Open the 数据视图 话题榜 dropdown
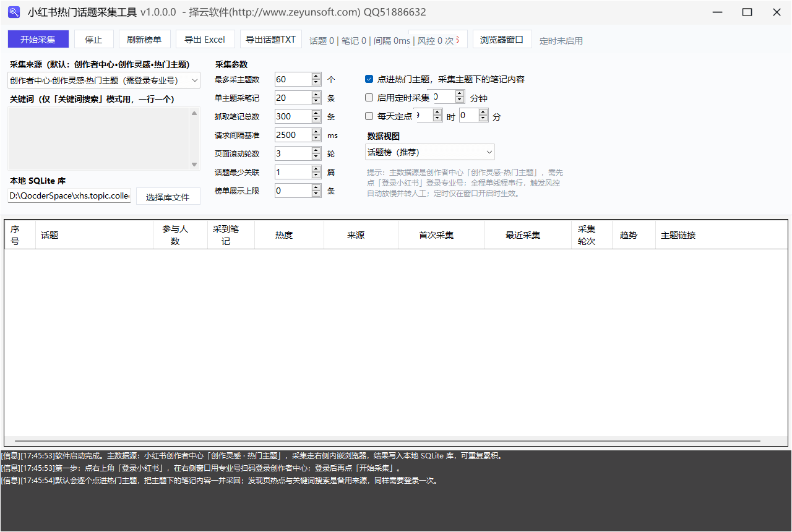This screenshot has width=792, height=532. tap(430, 152)
